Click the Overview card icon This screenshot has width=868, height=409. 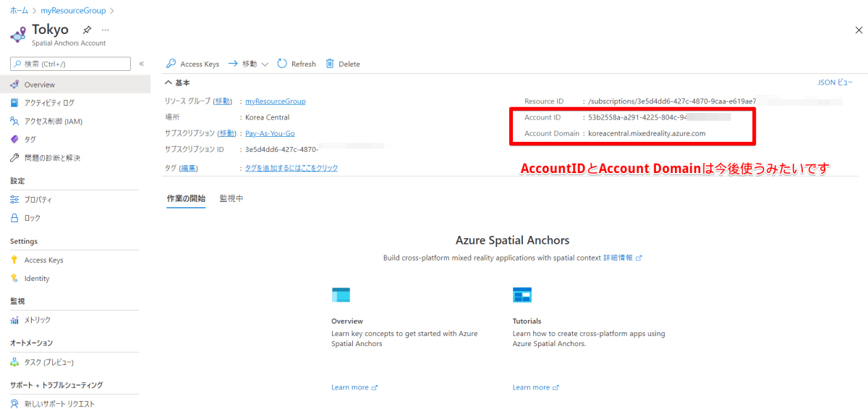341,295
